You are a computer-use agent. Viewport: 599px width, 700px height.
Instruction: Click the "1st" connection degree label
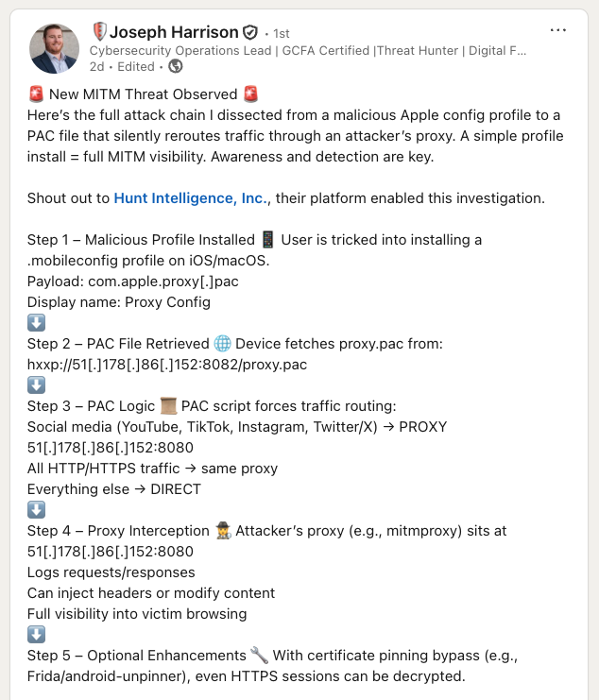tap(282, 33)
